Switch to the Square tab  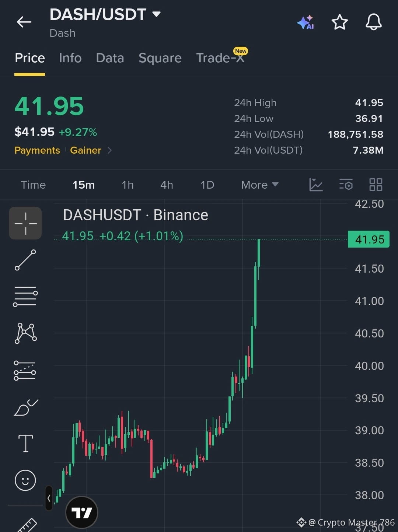pyautogui.click(x=160, y=58)
